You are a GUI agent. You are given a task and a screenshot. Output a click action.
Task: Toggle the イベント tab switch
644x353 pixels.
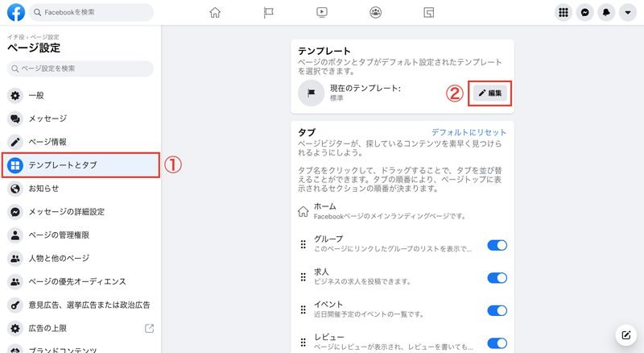click(497, 310)
